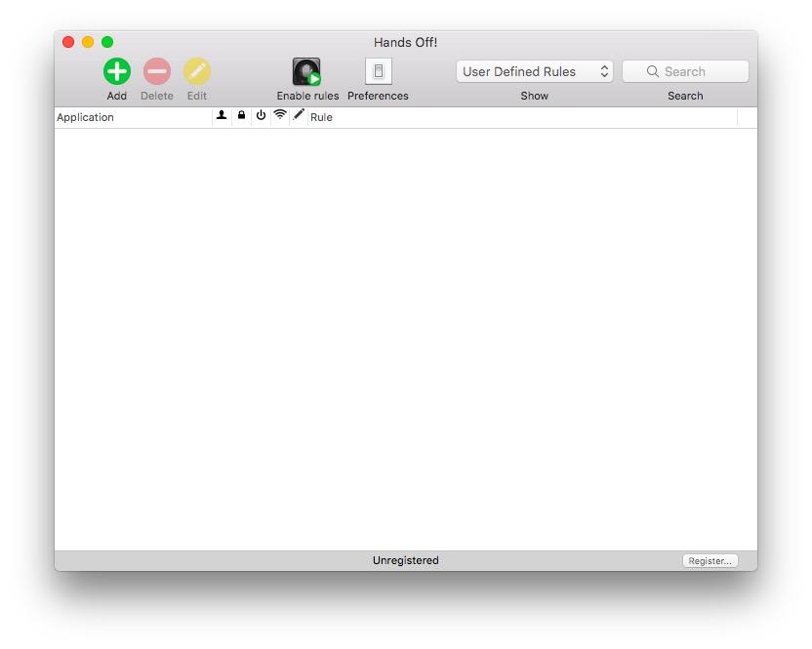This screenshot has width=812, height=649.
Task: Zoom window with green button
Action: [x=107, y=42]
